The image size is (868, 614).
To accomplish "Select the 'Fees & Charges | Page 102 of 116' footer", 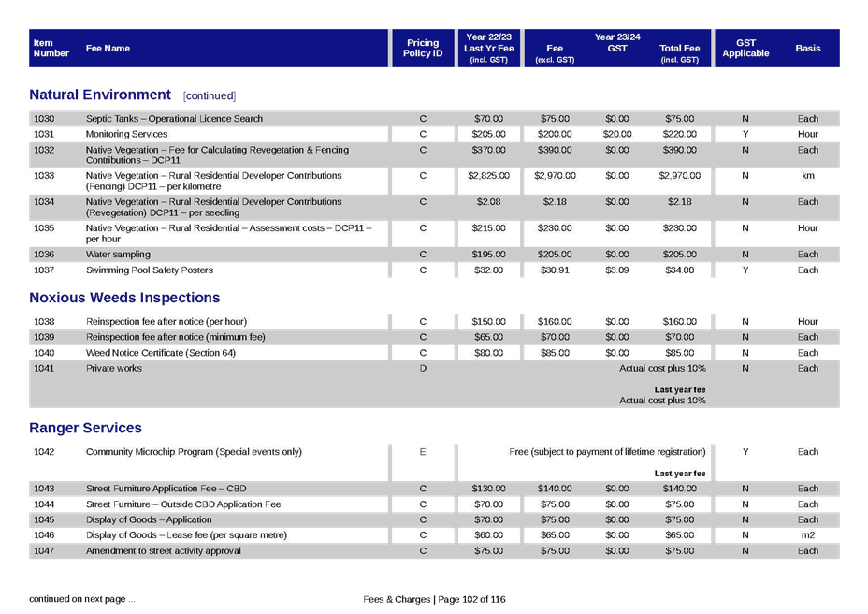I will click(x=434, y=600).
